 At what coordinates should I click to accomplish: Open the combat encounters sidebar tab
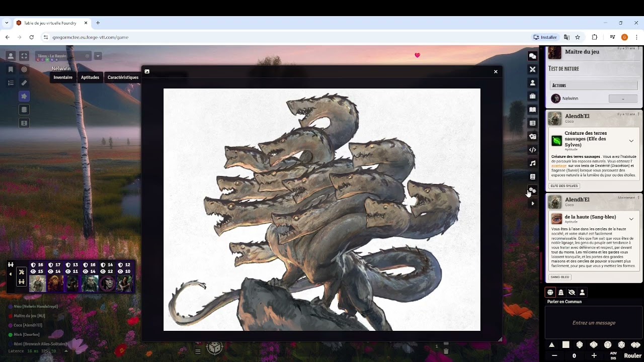point(532,69)
